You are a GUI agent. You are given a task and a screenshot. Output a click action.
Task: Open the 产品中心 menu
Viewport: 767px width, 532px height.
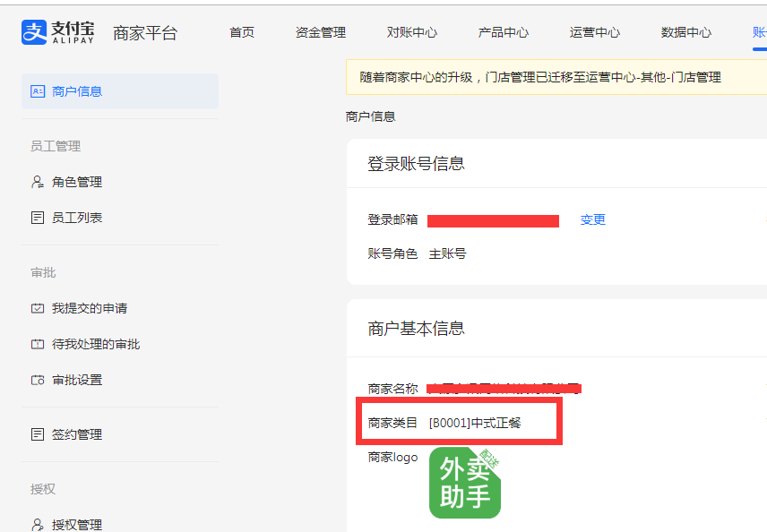[504, 32]
